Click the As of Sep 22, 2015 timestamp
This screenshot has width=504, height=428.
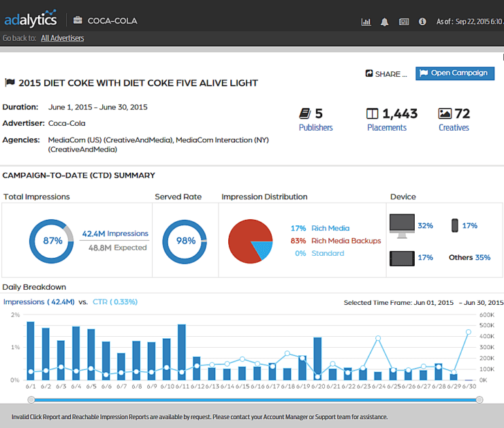470,22
